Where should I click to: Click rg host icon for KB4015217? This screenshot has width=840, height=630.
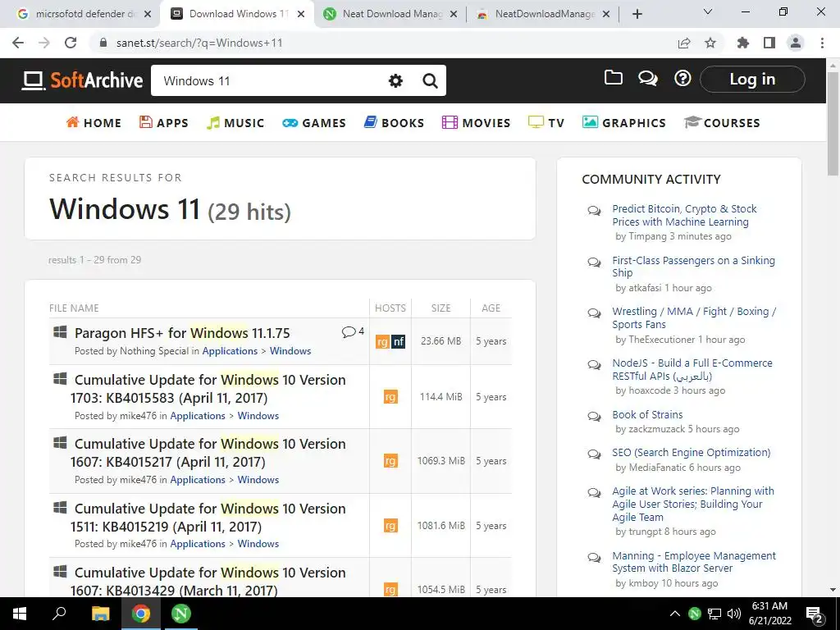390,461
